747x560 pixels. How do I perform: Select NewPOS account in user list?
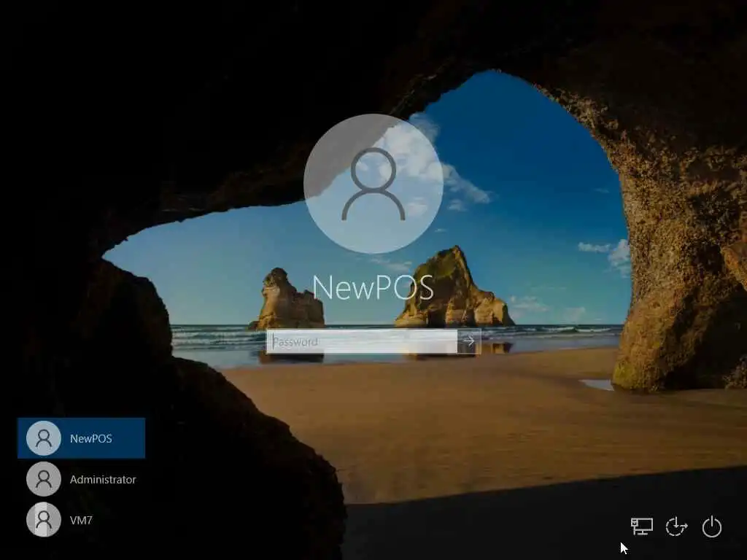82,438
